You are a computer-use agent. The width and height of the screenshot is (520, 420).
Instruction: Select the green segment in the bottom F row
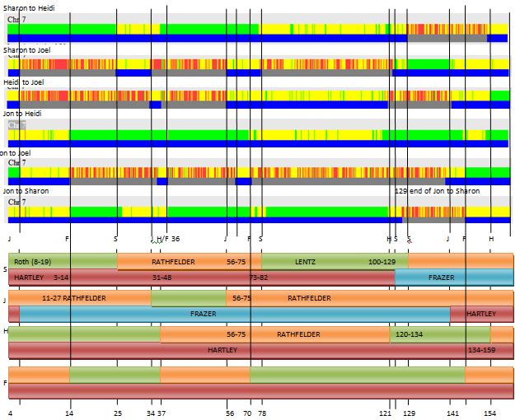pyautogui.click(x=114, y=375)
